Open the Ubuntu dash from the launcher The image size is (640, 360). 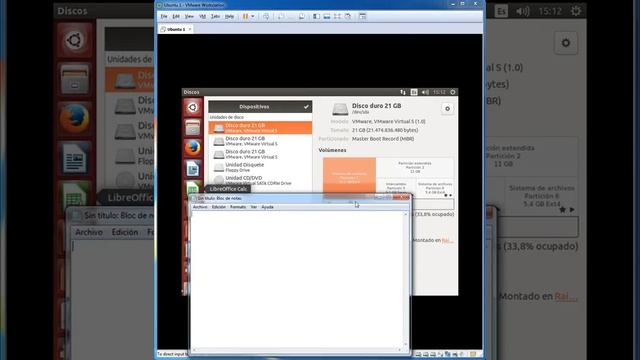point(193,107)
